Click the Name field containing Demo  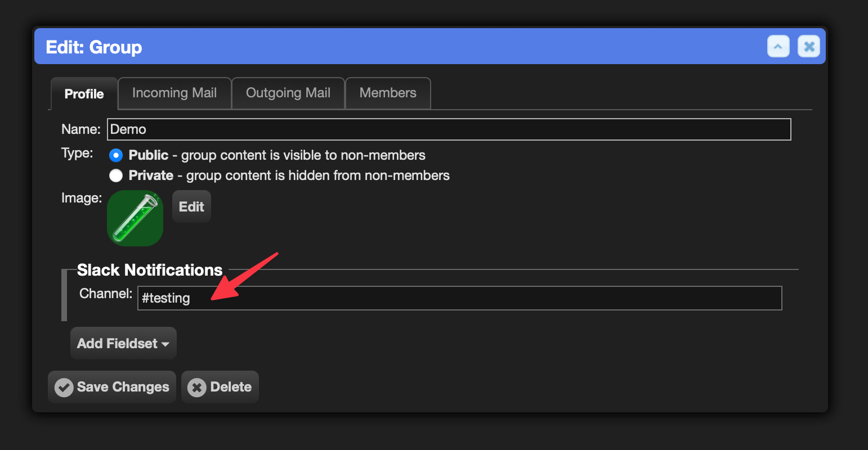[x=449, y=129]
